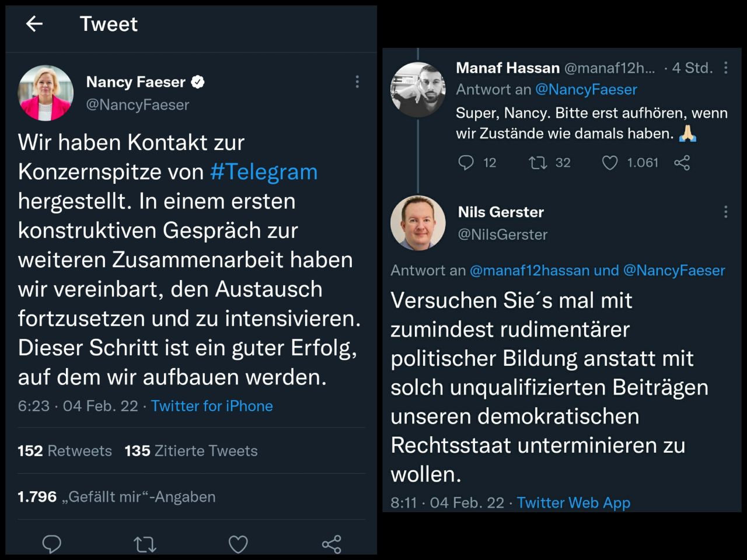747x560 pixels.
Task: Open three-dot menu on Manaf Hassan's reply
Action: pos(726,68)
